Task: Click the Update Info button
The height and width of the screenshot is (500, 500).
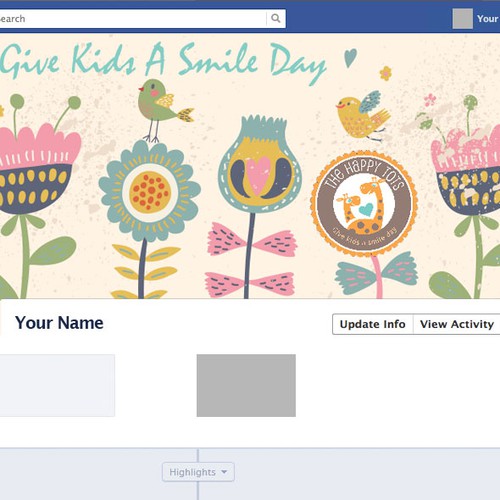Action: pyautogui.click(x=373, y=324)
